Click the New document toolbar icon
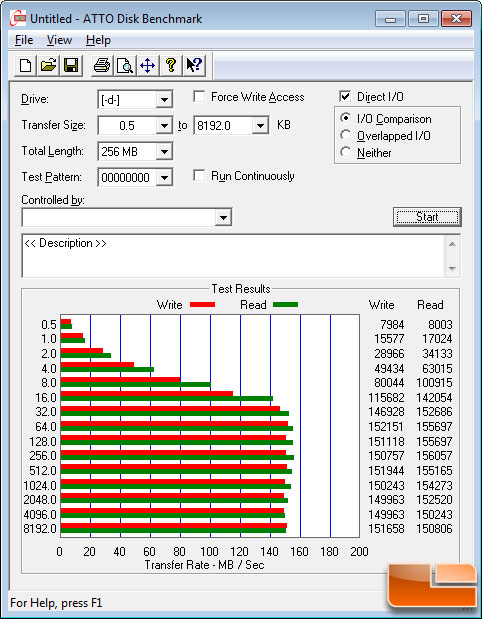 (x=26, y=66)
